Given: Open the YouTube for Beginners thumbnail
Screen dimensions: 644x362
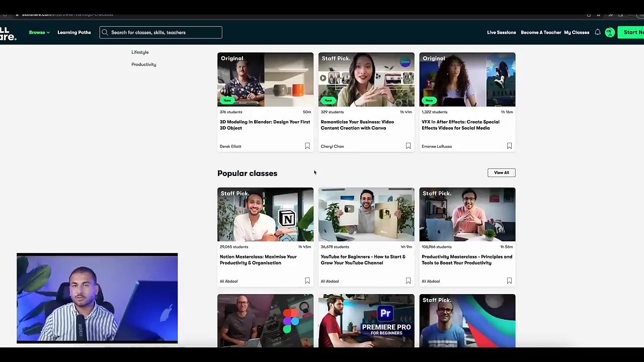Looking at the screenshot, I should (x=366, y=215).
